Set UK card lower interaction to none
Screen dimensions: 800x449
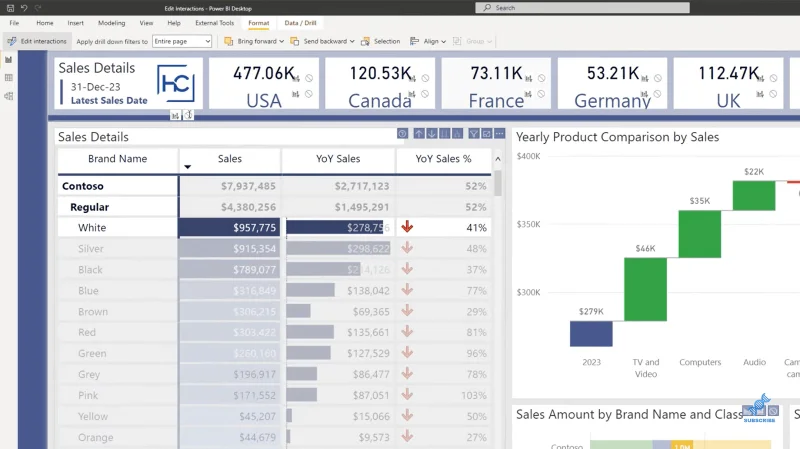(x=773, y=94)
